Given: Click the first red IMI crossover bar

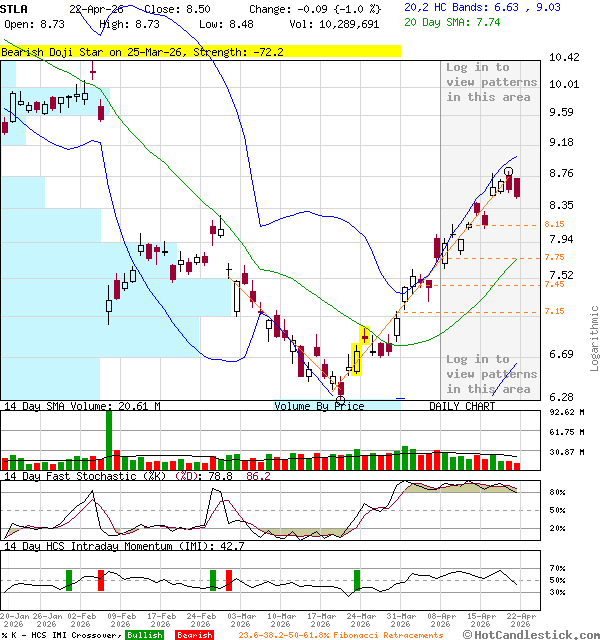Looking at the screenshot, I should [x=100, y=580].
